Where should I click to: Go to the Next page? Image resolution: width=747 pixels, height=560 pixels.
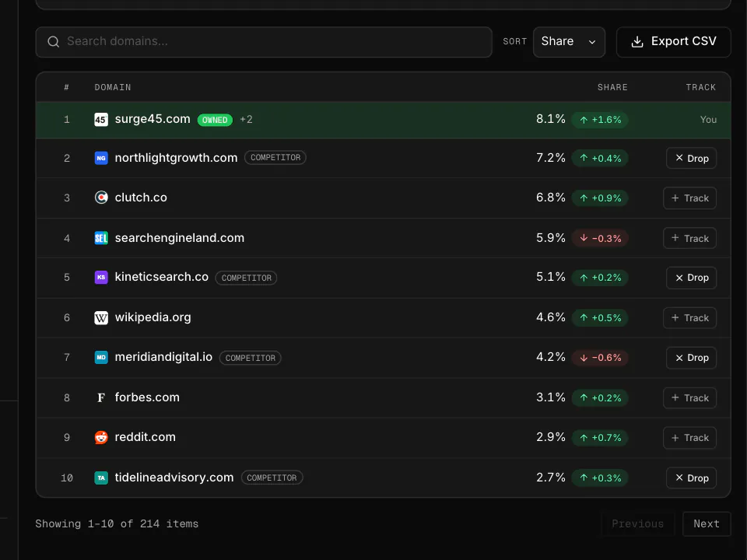pyautogui.click(x=707, y=523)
